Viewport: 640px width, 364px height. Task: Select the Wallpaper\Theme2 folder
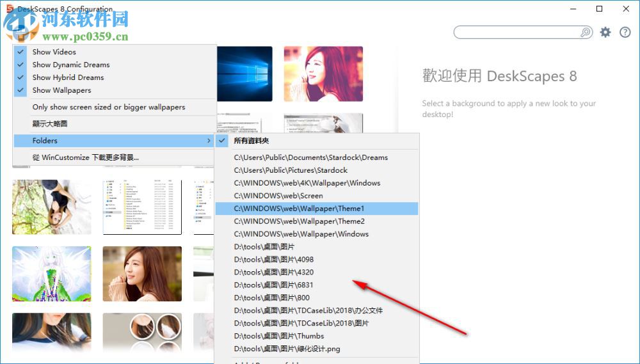(x=317, y=221)
